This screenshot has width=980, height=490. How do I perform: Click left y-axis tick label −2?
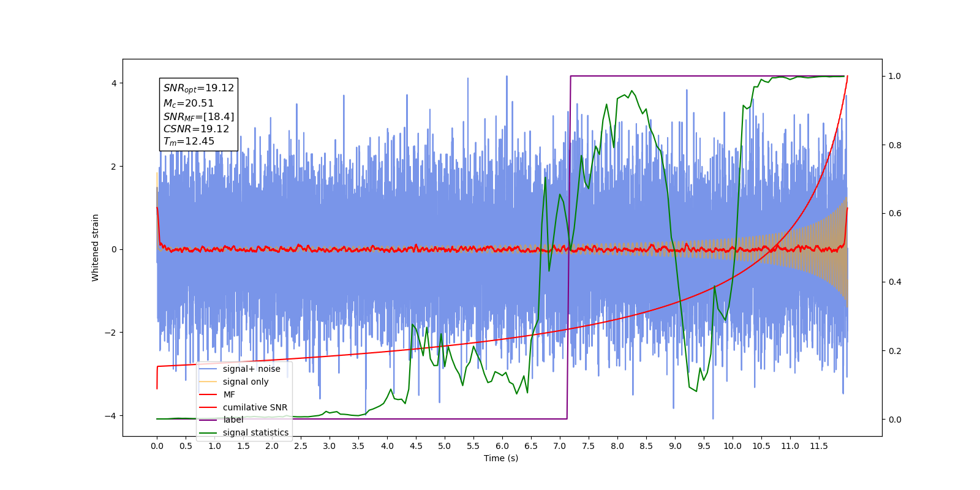(x=110, y=333)
